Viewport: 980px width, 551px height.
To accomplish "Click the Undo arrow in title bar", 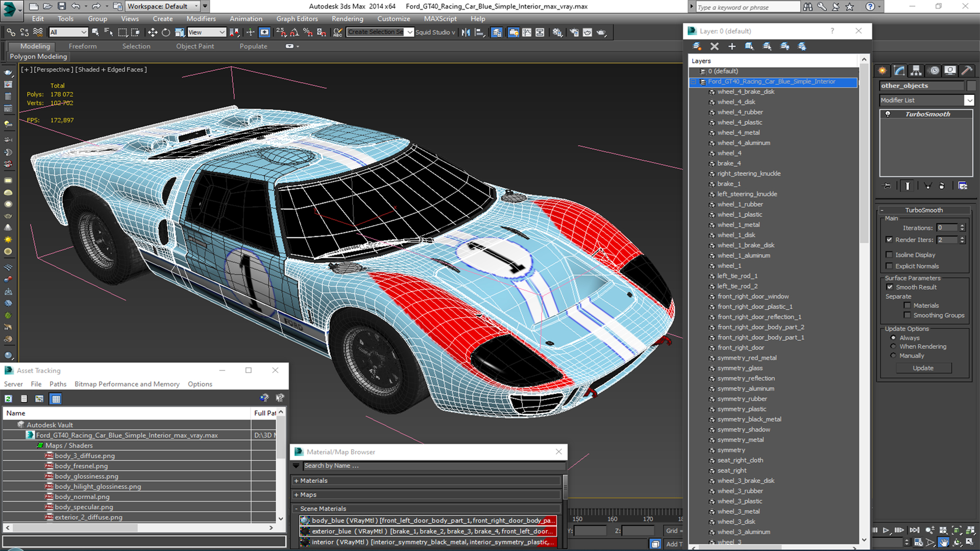I will point(76,6).
